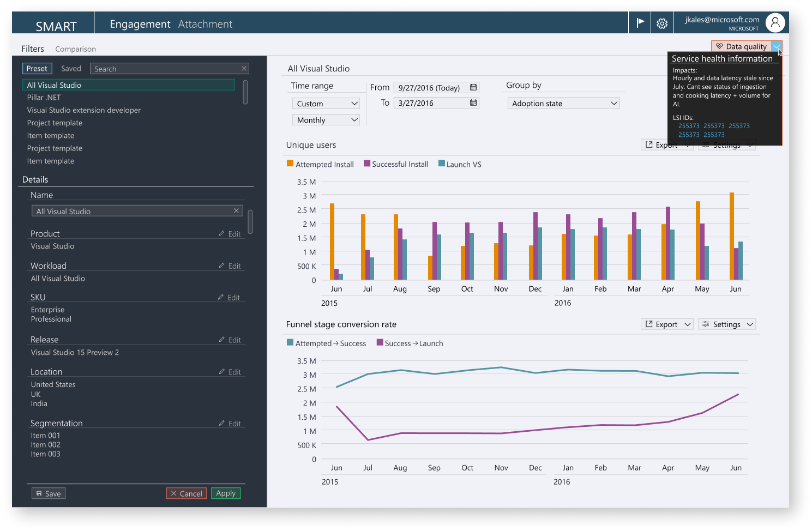
Task: Select the Saved filter tab
Action: [71, 69]
